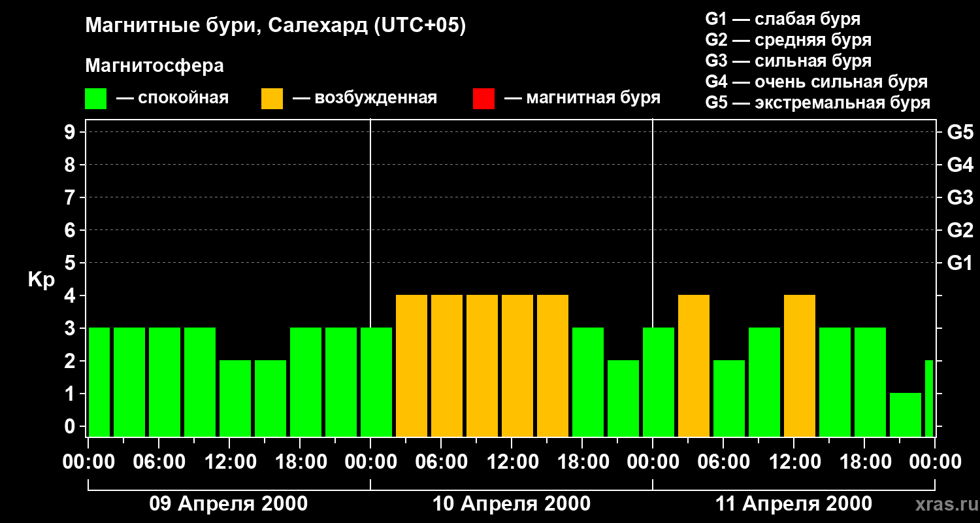Select the orange 03:00–06:00 bar on 10 Апреля

[x=412, y=365]
